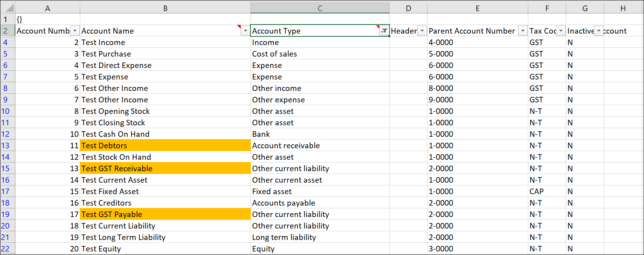Expand the Parent Account Number filter dropdown
The height and width of the screenshot is (255, 644).
[x=523, y=31]
